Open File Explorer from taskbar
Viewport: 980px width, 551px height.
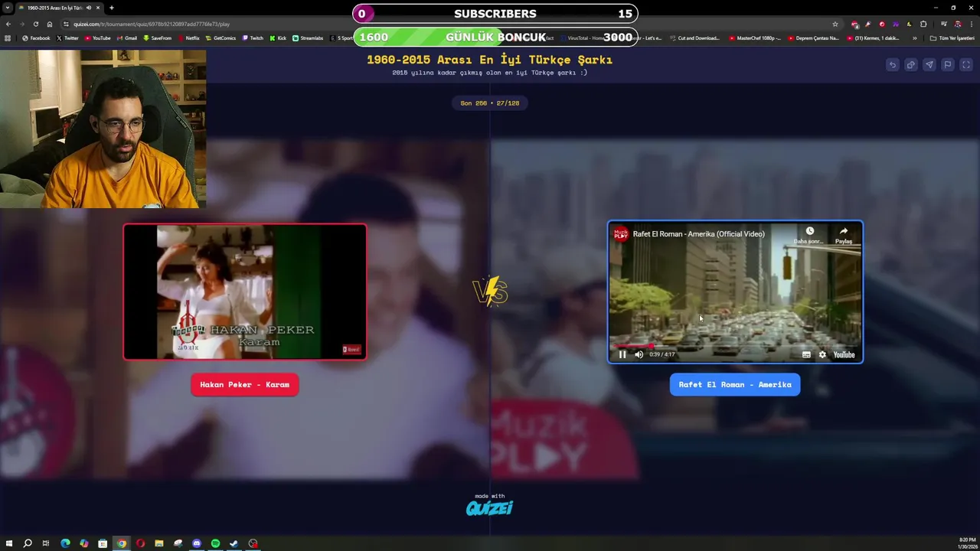click(x=159, y=543)
